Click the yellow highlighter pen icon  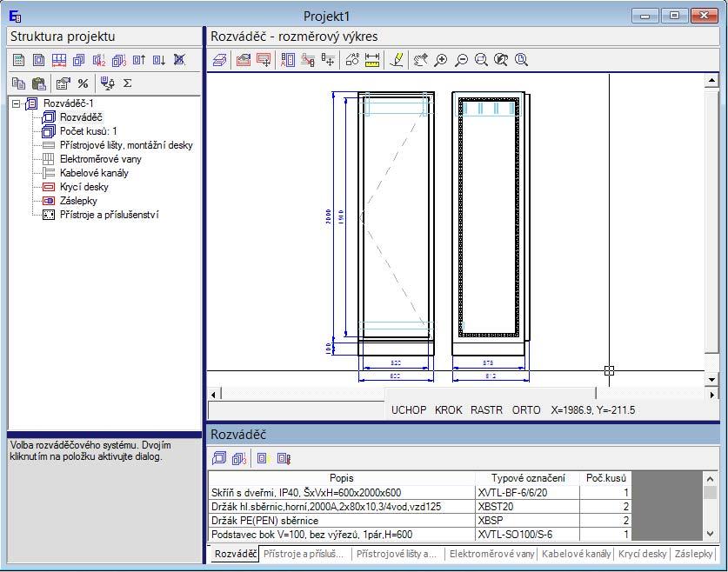397,60
